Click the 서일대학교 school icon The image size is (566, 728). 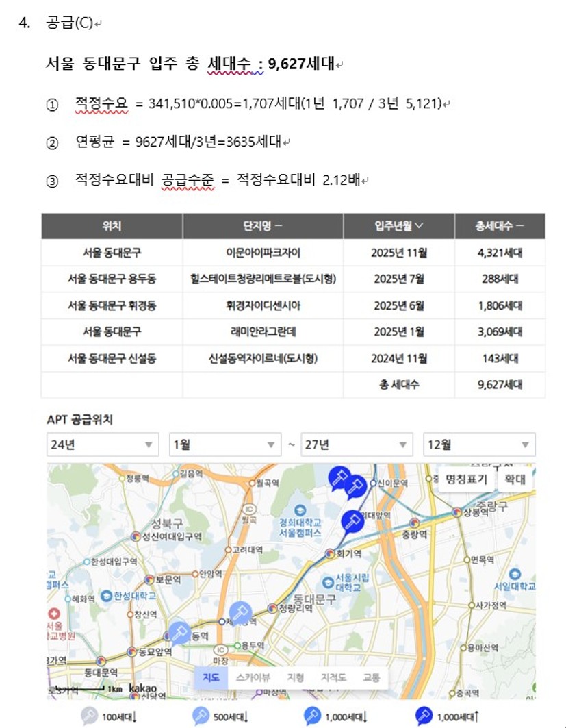coord(515,575)
